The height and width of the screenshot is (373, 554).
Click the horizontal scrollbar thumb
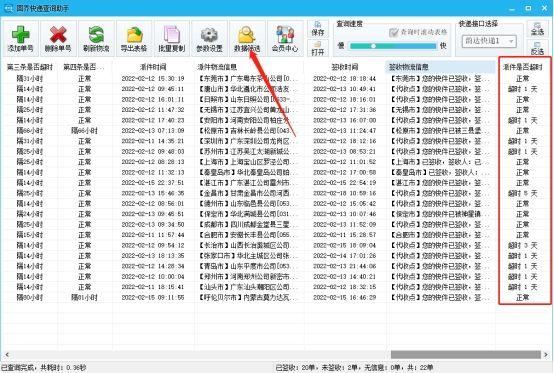click(466, 354)
